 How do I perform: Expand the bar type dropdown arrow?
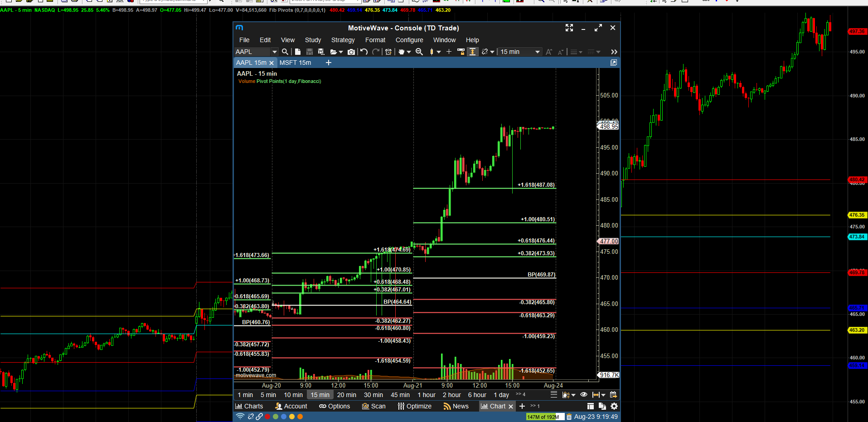[x=439, y=52]
